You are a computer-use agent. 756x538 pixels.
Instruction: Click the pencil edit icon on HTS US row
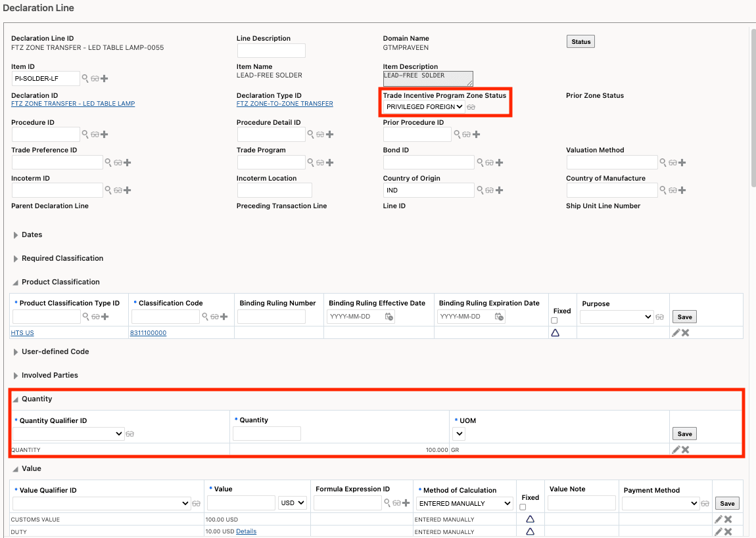click(x=676, y=333)
